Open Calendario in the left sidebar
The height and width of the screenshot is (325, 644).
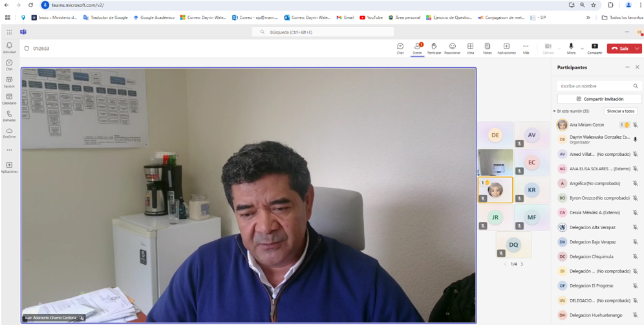9,98
